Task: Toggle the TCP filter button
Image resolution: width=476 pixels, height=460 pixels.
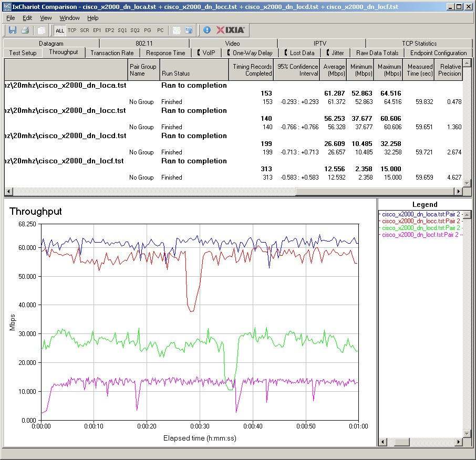Action: tap(72, 30)
